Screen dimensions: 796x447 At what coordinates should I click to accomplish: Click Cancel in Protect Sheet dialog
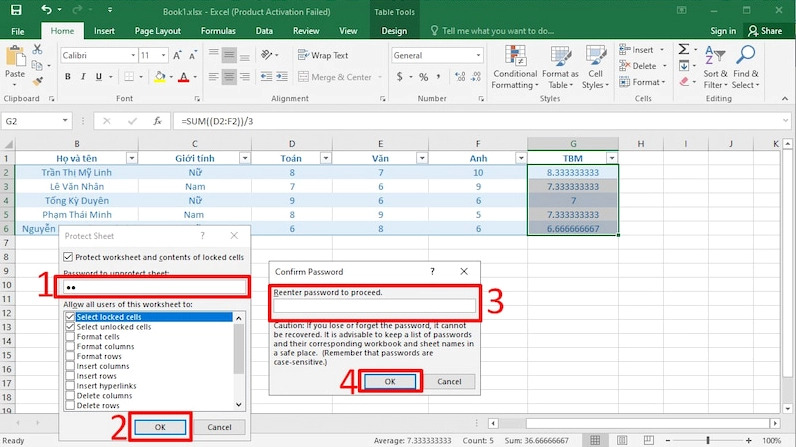[219, 427]
